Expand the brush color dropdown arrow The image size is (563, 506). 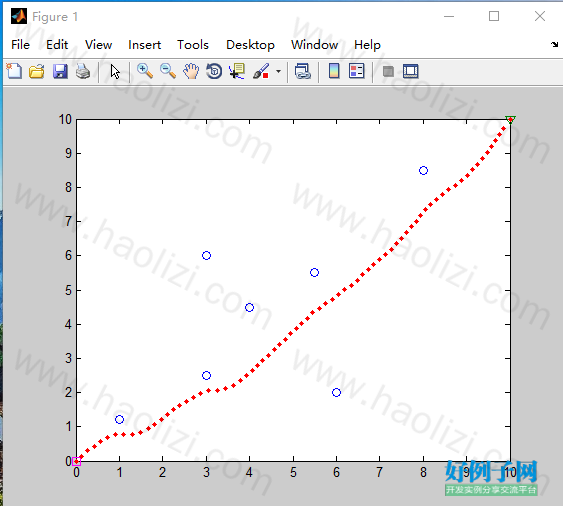278,71
